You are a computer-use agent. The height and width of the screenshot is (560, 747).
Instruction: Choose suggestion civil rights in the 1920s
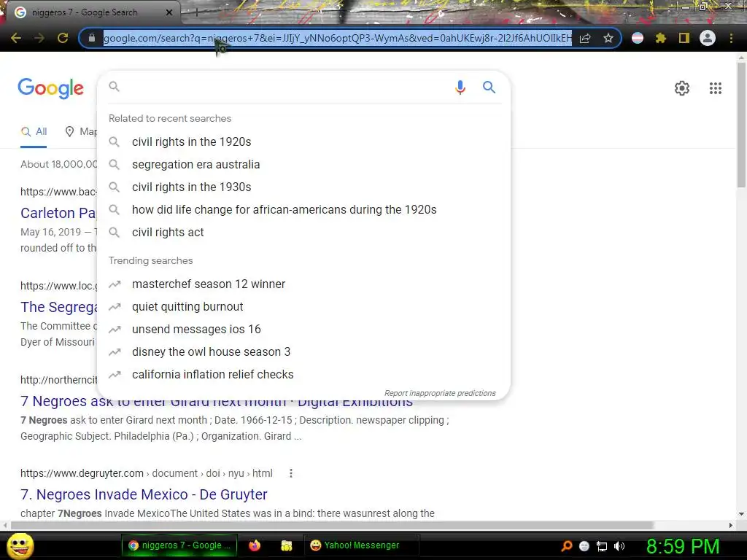303,142
